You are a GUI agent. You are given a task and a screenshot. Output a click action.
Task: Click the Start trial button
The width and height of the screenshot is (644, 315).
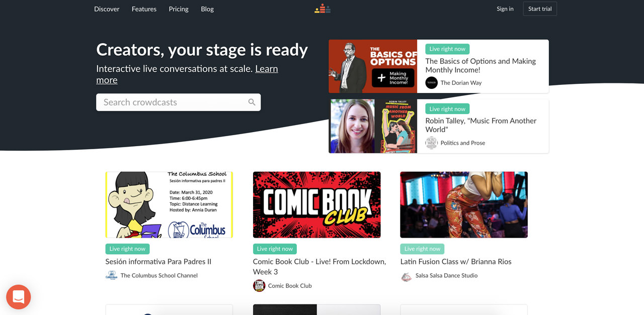pos(540,9)
